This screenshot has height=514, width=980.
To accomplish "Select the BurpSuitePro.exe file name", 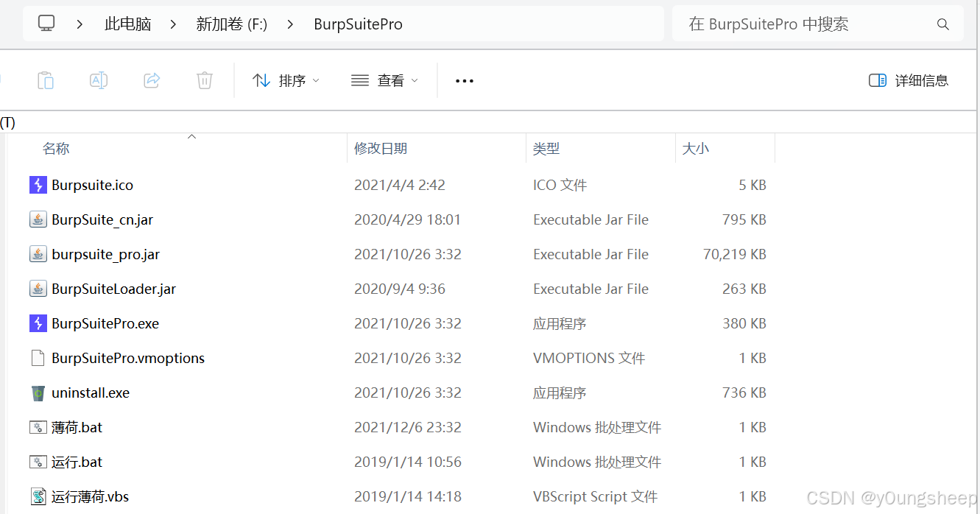I will click(x=105, y=323).
